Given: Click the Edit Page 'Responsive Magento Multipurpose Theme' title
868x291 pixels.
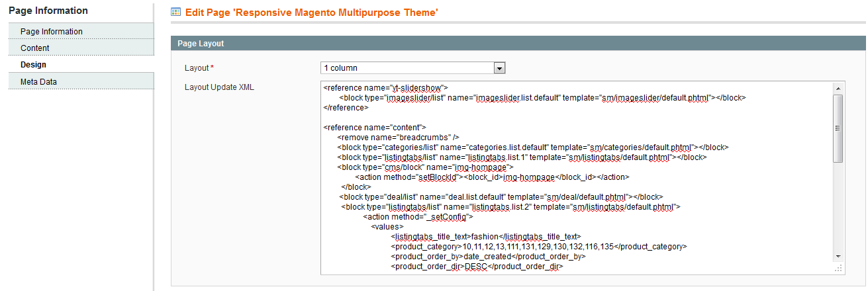Looking at the screenshot, I should pyautogui.click(x=311, y=12).
